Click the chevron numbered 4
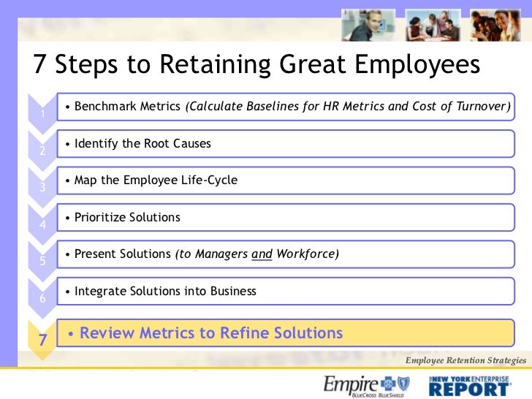 coord(42,224)
